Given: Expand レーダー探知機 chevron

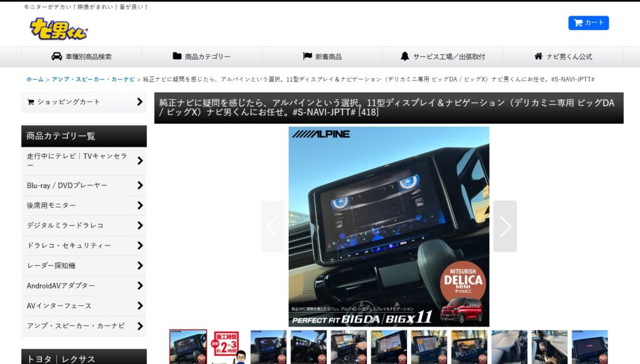Looking at the screenshot, I should (140, 266).
